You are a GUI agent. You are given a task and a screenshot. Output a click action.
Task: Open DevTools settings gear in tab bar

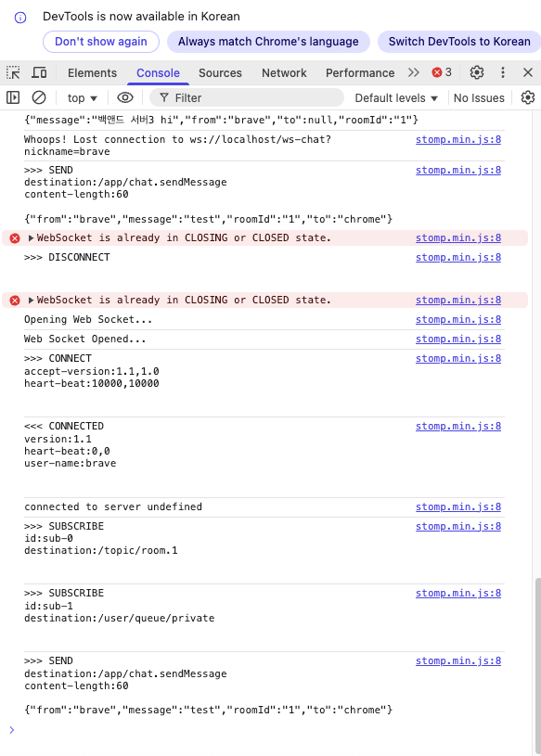click(477, 72)
